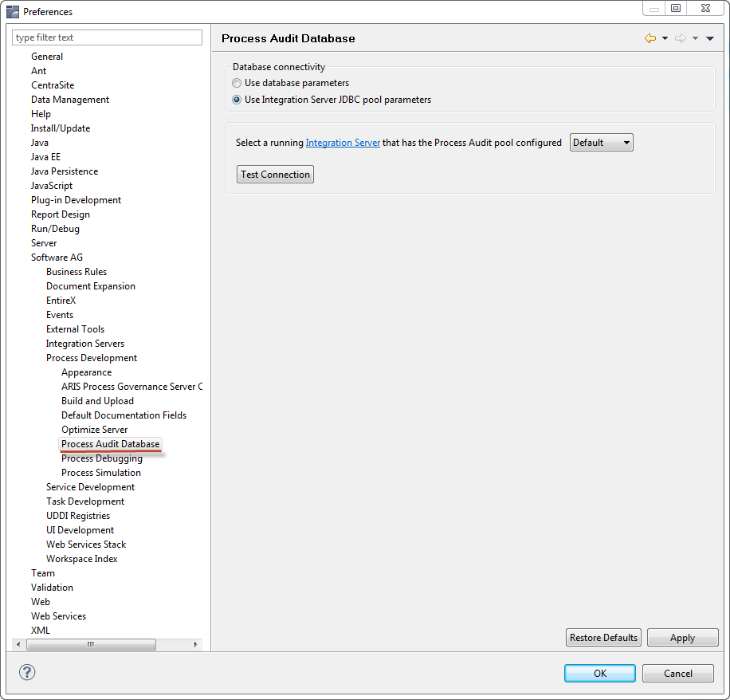Open Optimize Server preference page

pyautogui.click(x=94, y=430)
